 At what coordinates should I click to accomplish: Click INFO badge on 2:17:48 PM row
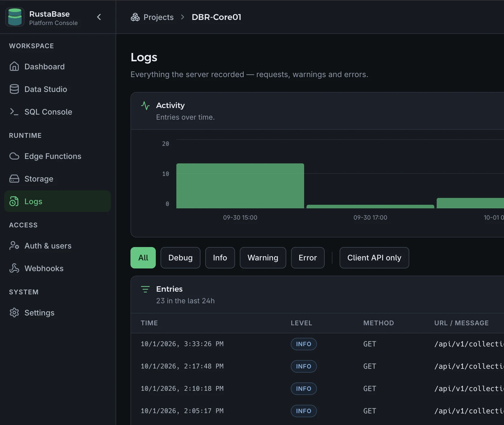coord(304,366)
